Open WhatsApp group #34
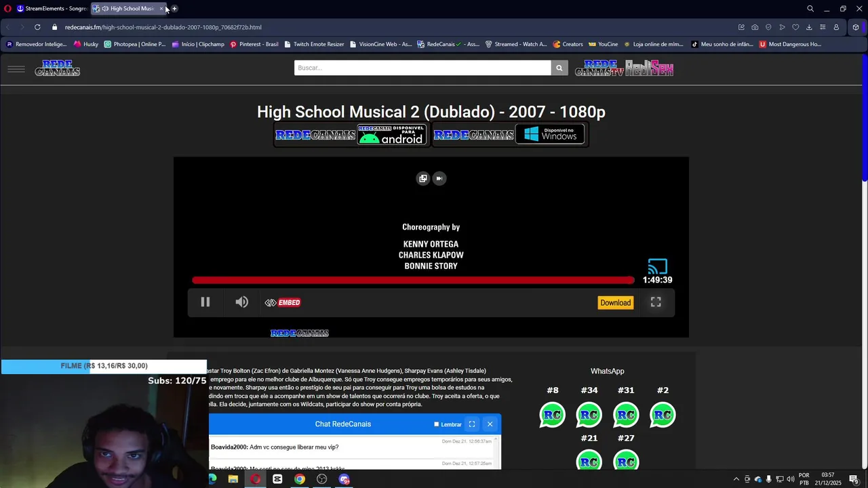 point(589,414)
